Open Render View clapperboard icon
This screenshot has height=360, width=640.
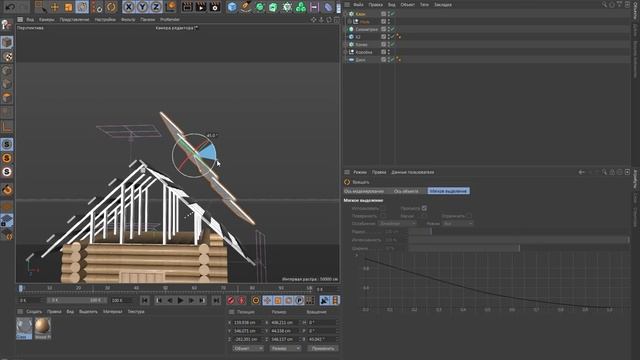coord(187,7)
